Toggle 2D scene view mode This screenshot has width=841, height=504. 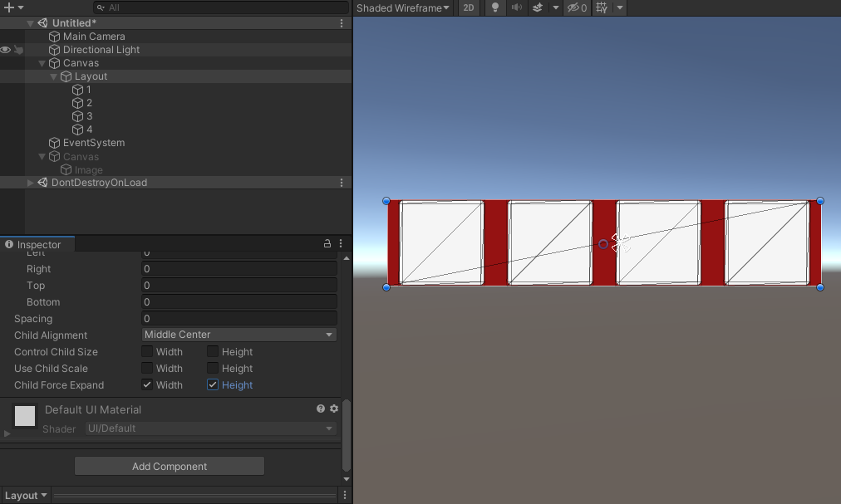469,7
